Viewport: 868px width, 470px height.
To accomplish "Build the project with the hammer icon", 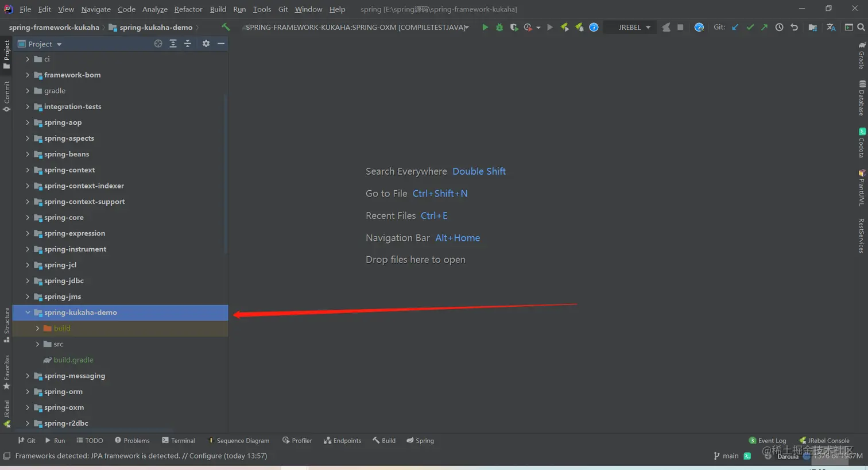I will click(x=226, y=27).
